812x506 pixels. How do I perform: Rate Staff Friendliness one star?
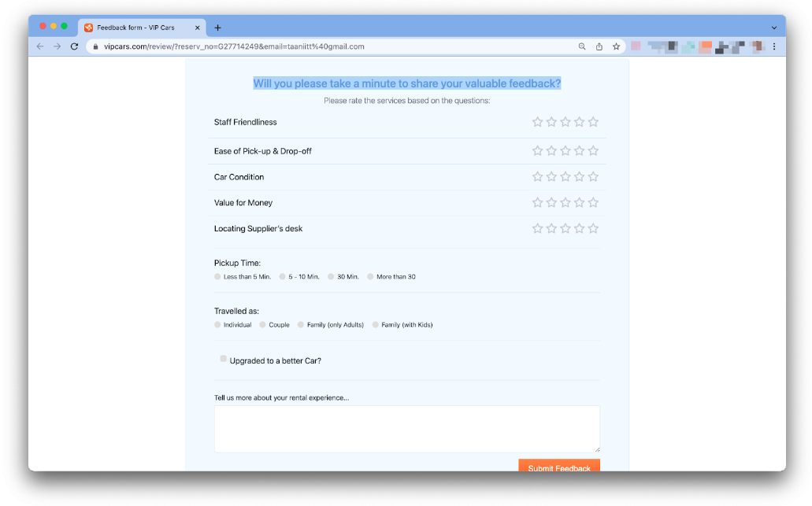point(537,122)
